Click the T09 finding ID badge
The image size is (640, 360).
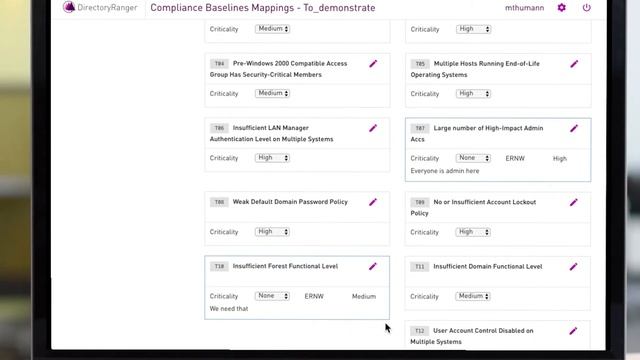420,202
